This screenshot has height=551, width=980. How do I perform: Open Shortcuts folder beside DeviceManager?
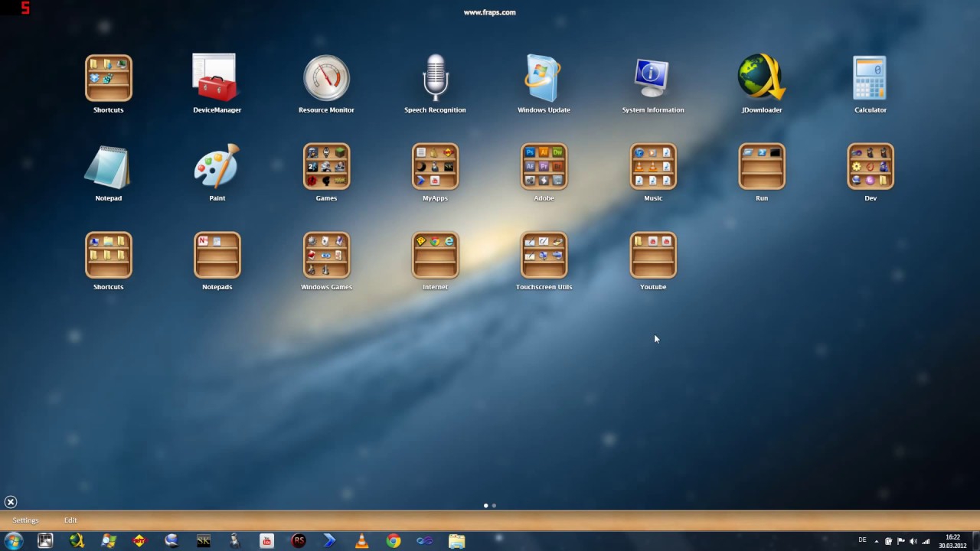tap(108, 78)
